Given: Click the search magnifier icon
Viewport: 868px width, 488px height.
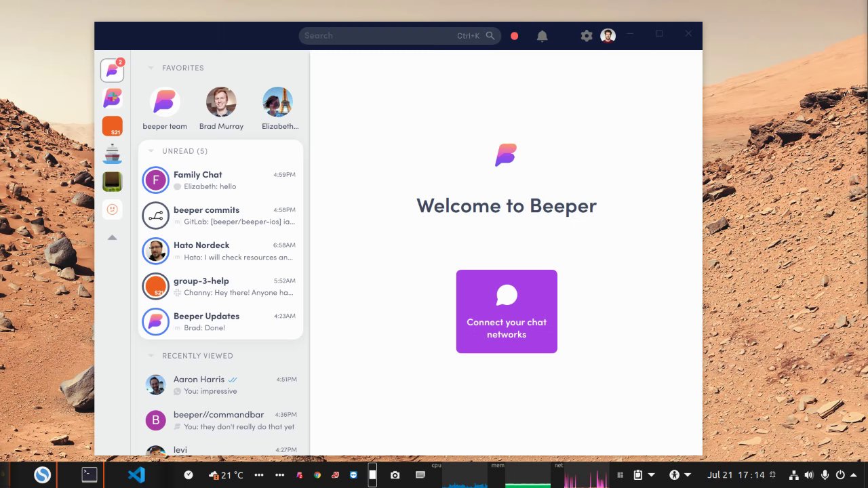Looking at the screenshot, I should (490, 36).
